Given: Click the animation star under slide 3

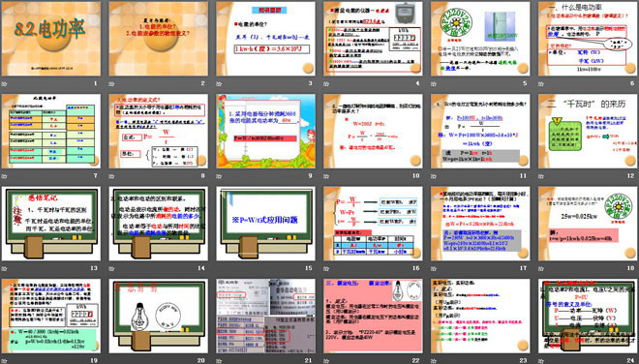Looking at the screenshot, I should tap(219, 84).
